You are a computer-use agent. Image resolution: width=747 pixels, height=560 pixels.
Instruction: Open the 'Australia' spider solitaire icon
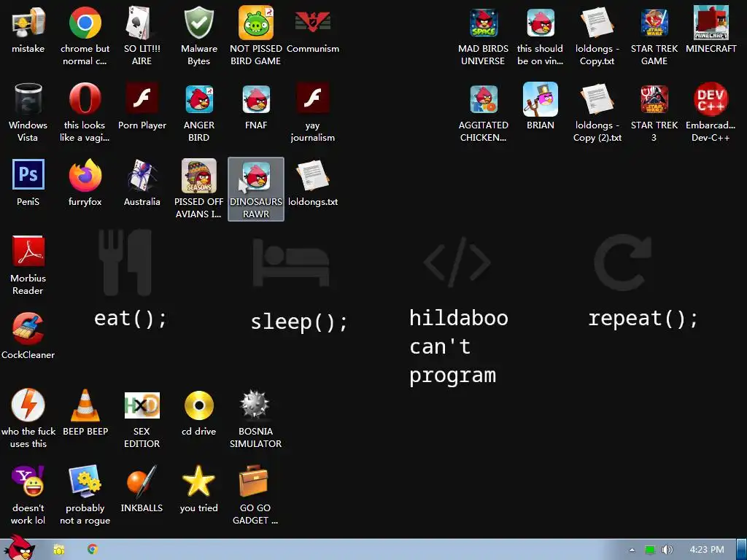point(142,175)
